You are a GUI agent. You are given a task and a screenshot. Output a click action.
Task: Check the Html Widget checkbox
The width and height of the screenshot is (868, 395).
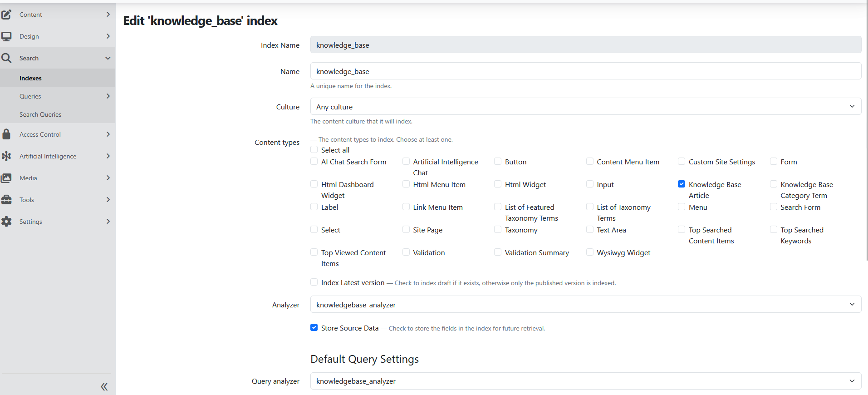(x=498, y=184)
